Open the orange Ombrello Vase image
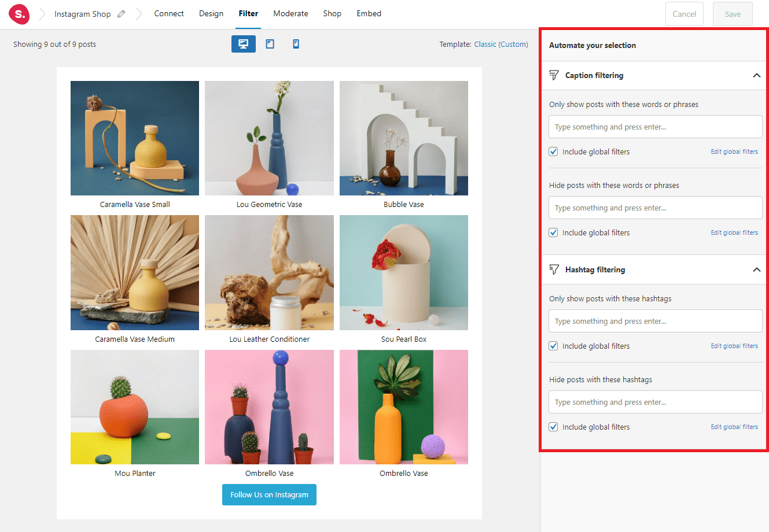Viewport: 769px width, 532px height. tap(404, 407)
